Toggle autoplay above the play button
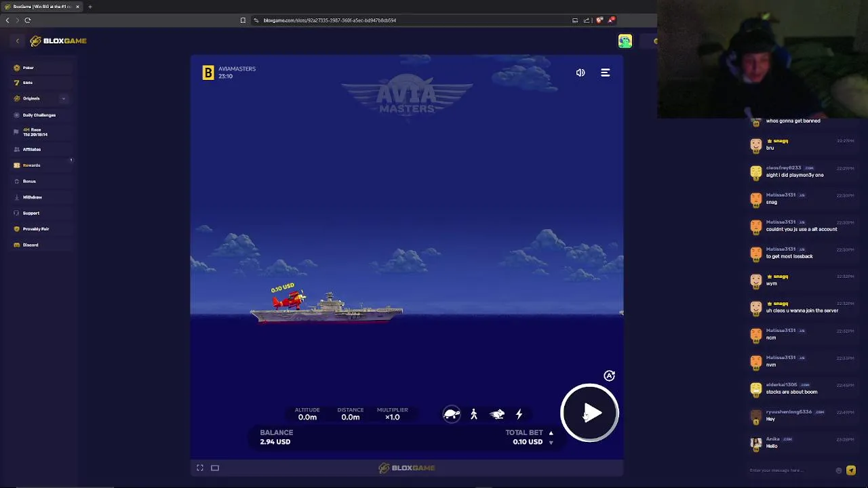 click(x=610, y=375)
